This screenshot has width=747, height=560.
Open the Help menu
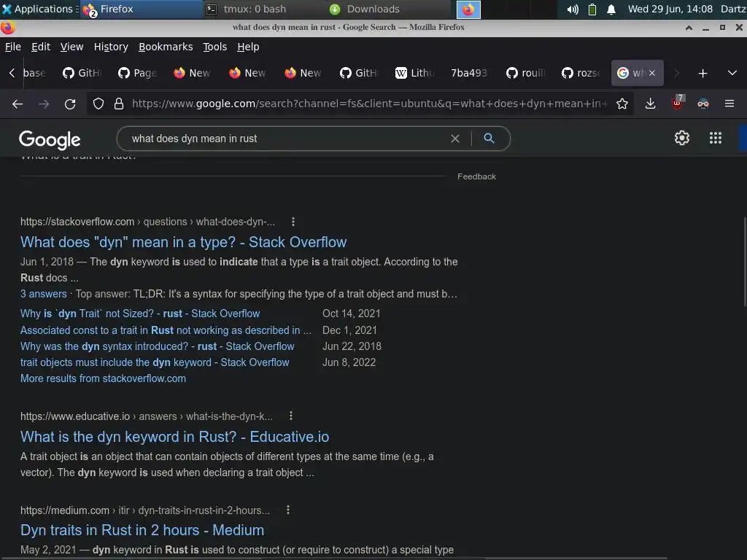(248, 47)
